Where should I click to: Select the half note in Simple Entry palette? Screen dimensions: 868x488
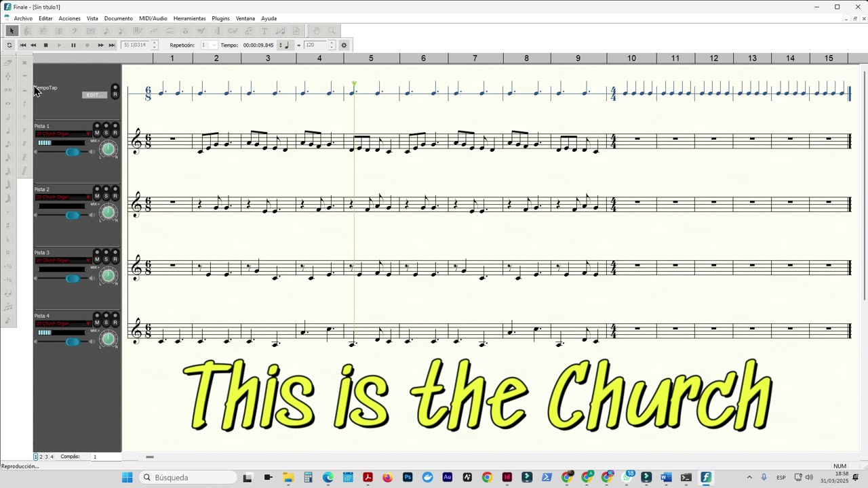pos(8,117)
